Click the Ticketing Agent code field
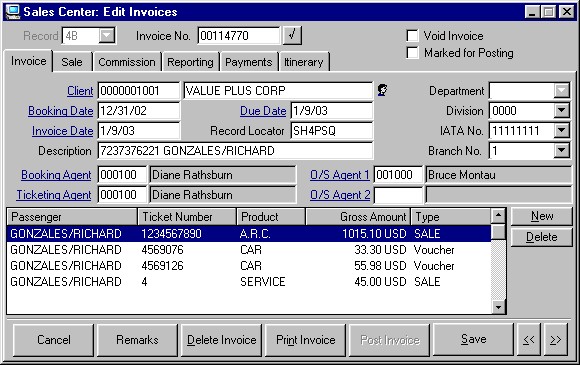This screenshot has width=580, height=365. 122,195
